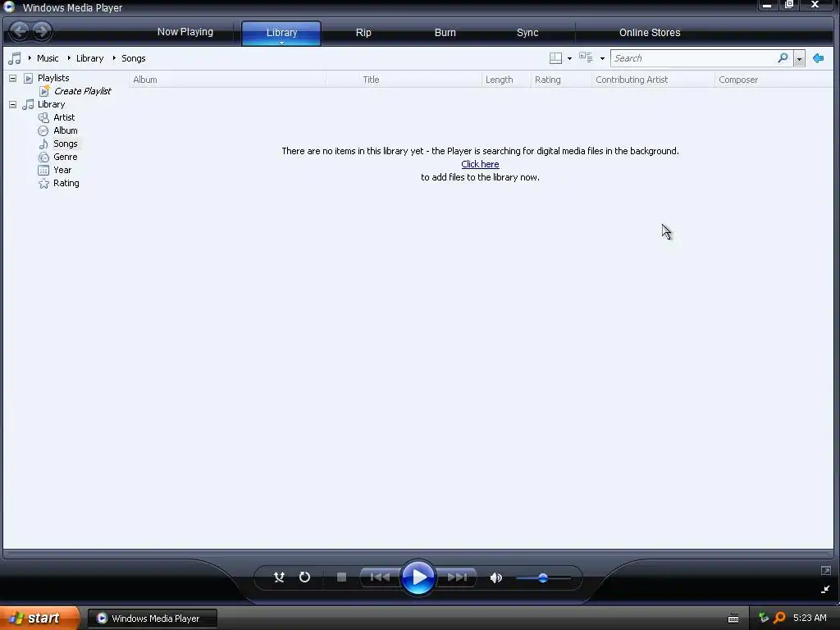Sort by the Album column header
The height and width of the screenshot is (630, 840).
(227, 80)
